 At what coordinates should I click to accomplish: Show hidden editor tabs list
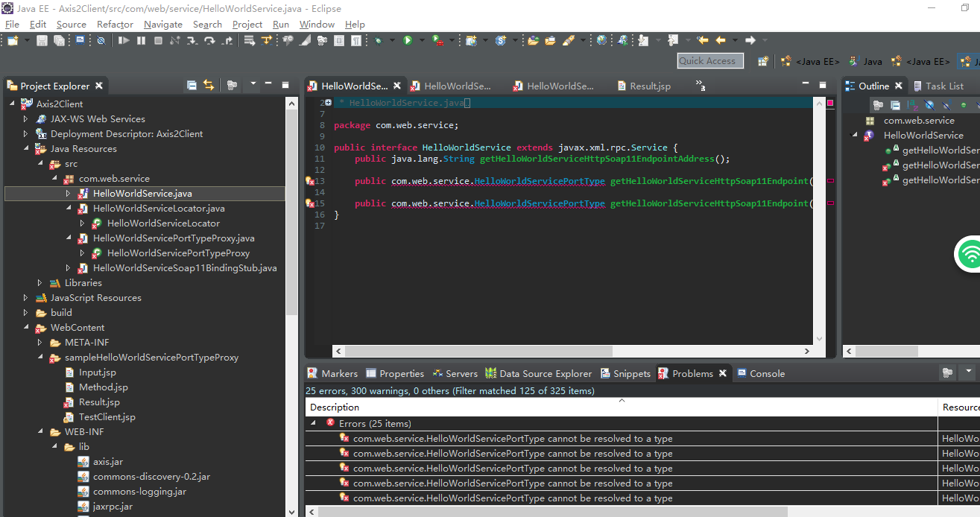click(x=701, y=86)
